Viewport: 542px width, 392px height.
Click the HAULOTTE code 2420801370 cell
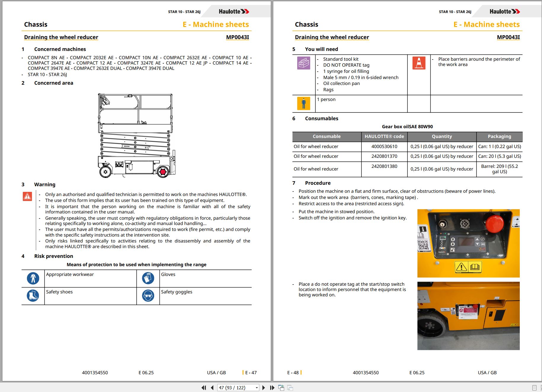pyautogui.click(x=384, y=156)
